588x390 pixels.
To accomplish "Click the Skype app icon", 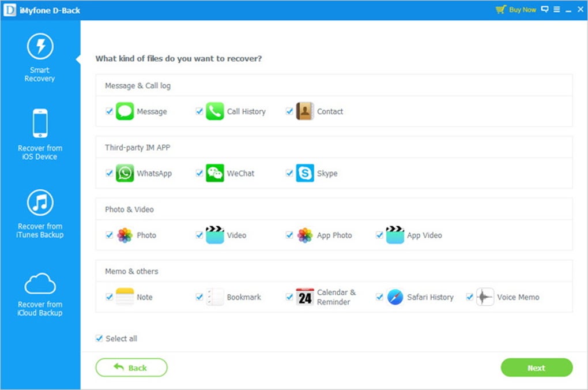I will (x=304, y=173).
